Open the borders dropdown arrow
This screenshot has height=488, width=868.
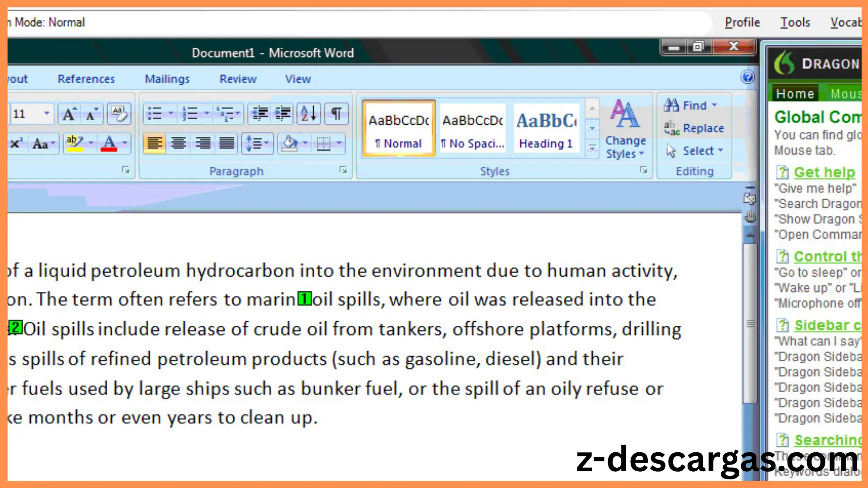click(339, 144)
